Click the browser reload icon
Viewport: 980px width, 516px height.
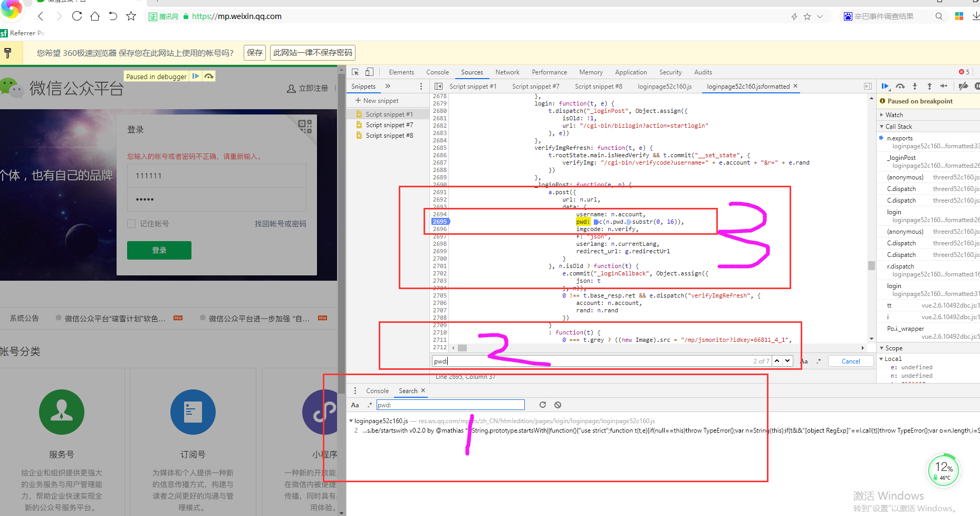77,16
